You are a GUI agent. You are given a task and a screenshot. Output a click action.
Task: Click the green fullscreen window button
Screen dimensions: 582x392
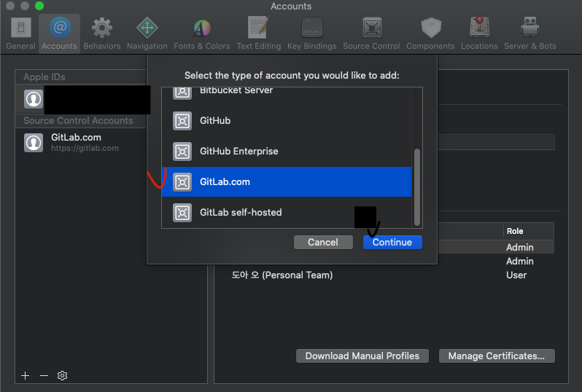pos(39,6)
